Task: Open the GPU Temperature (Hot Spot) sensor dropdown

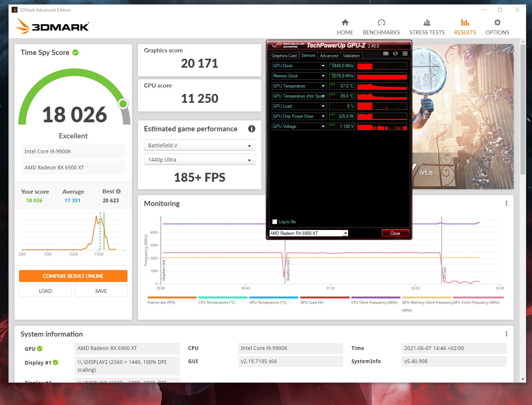Action: [x=323, y=96]
